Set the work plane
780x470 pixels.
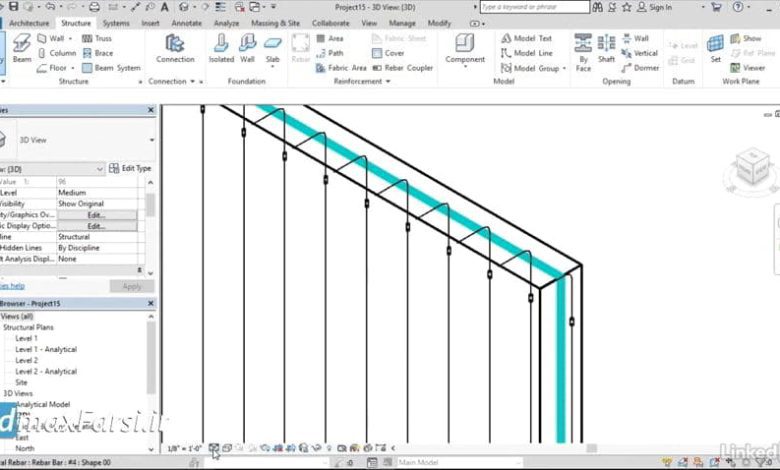tap(715, 48)
